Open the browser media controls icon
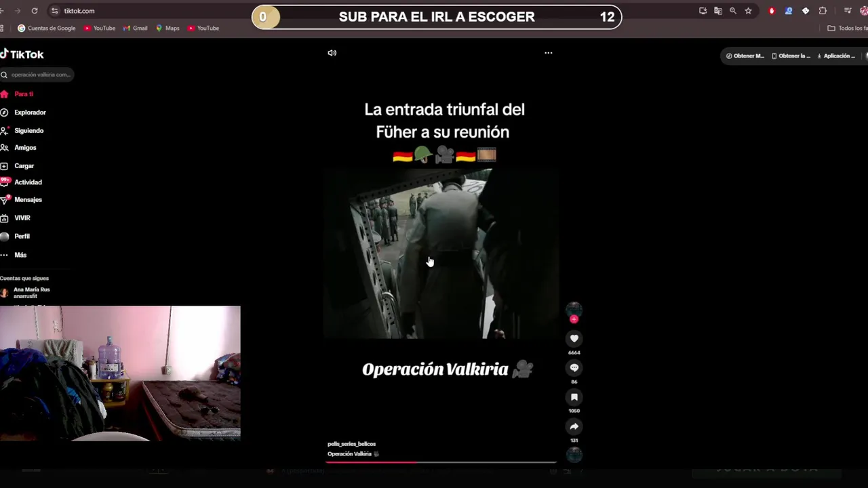This screenshot has width=868, height=488. tap(848, 11)
